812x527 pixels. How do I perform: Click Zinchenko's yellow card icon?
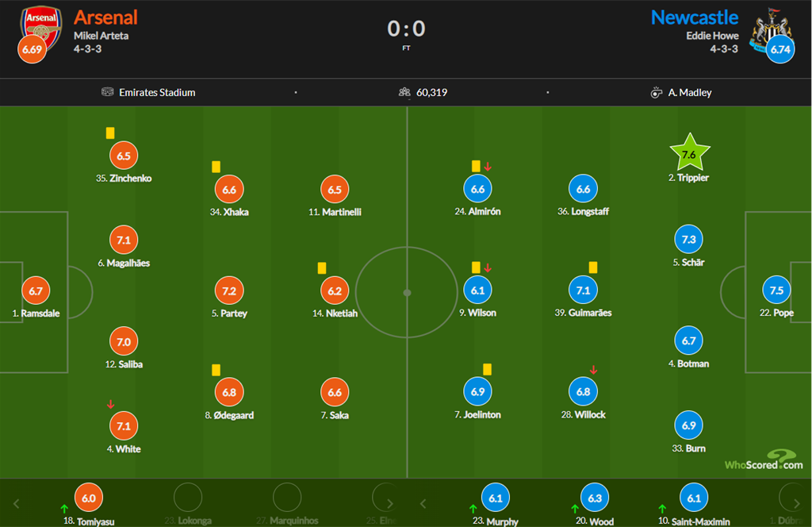tap(110, 133)
